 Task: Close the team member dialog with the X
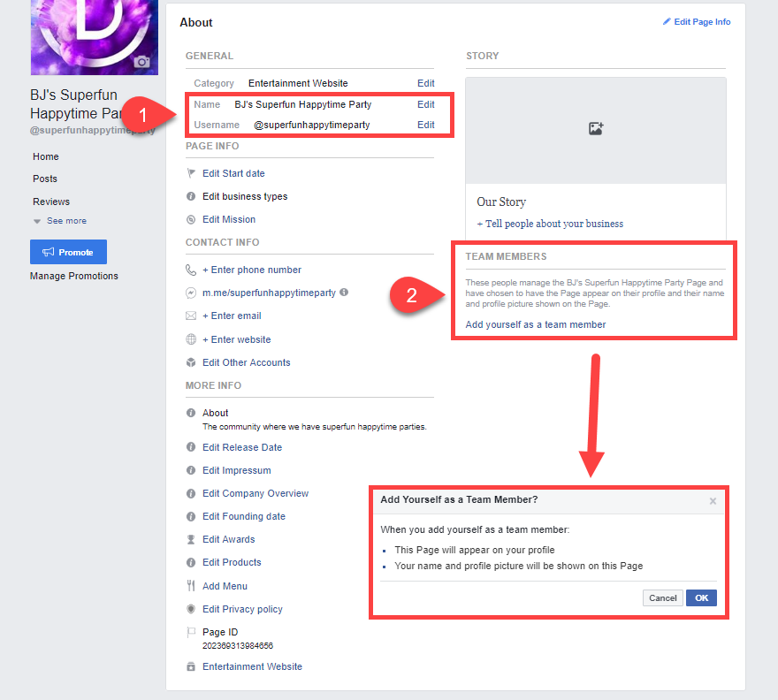click(x=713, y=501)
